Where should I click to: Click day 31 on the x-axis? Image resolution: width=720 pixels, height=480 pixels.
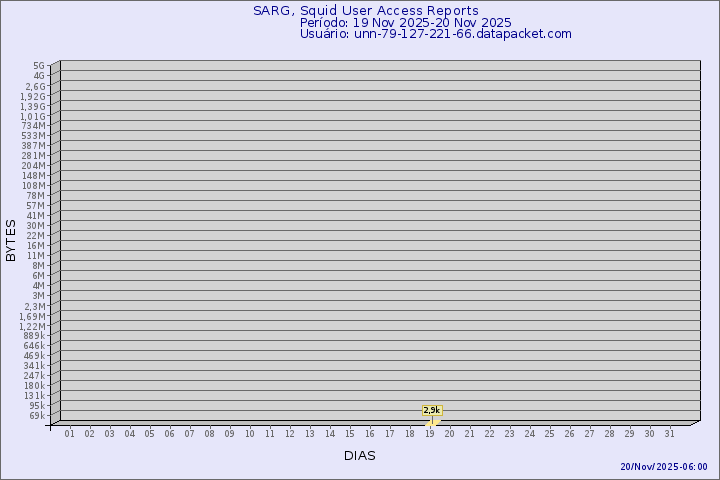pos(669,434)
